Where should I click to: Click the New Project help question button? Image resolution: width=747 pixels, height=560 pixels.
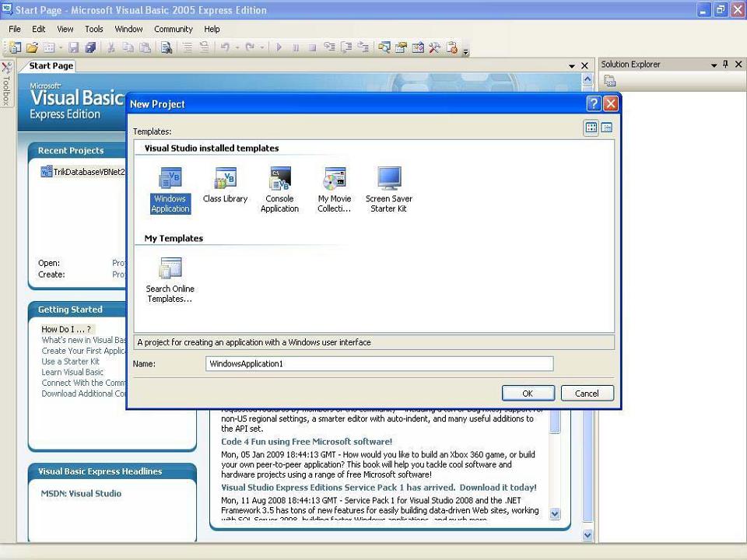tap(593, 103)
